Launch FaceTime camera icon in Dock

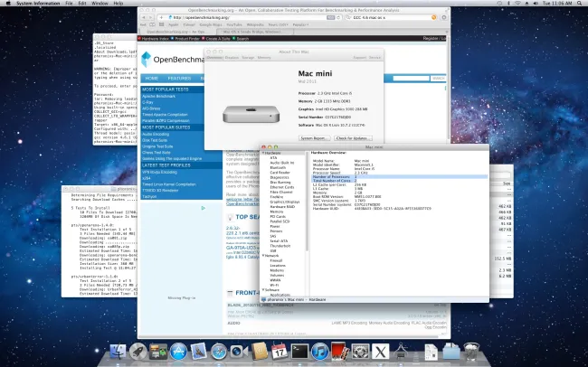pos(239,352)
